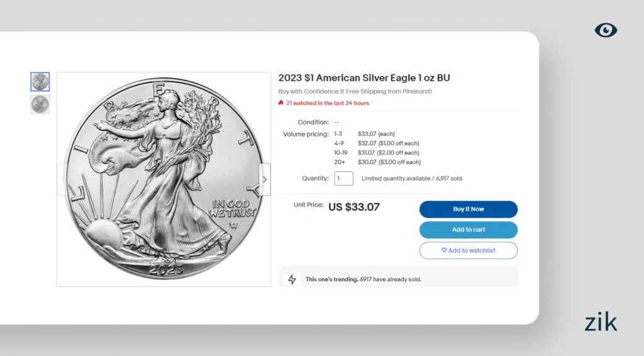
Task: Show next coin image with right arrow
Action: pyautogui.click(x=265, y=179)
